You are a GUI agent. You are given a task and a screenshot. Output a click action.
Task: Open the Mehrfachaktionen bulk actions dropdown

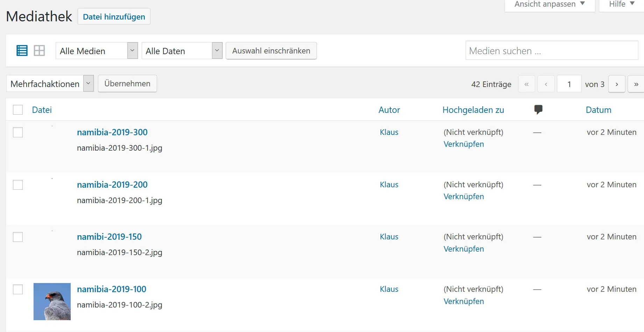pos(50,84)
